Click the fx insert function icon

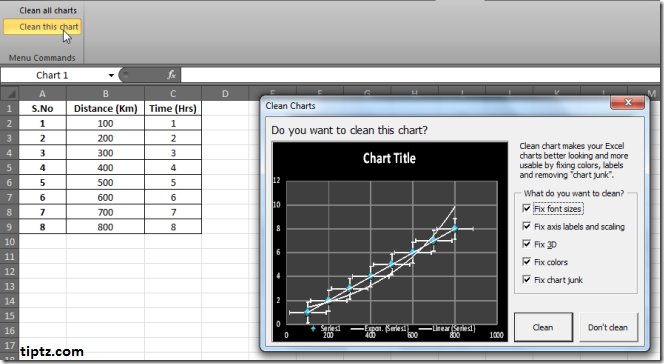pyautogui.click(x=171, y=75)
